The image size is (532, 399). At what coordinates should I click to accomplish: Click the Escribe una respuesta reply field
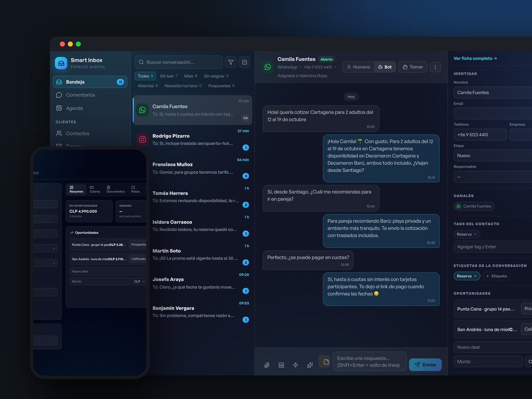pyautogui.click(x=369, y=361)
